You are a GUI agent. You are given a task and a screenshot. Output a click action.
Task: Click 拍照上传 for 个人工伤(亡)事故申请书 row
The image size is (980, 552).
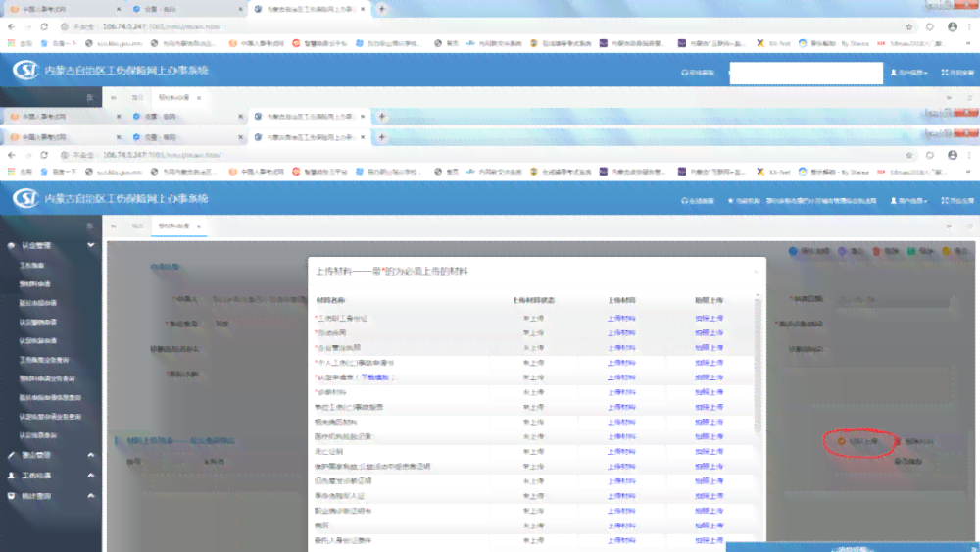click(710, 363)
